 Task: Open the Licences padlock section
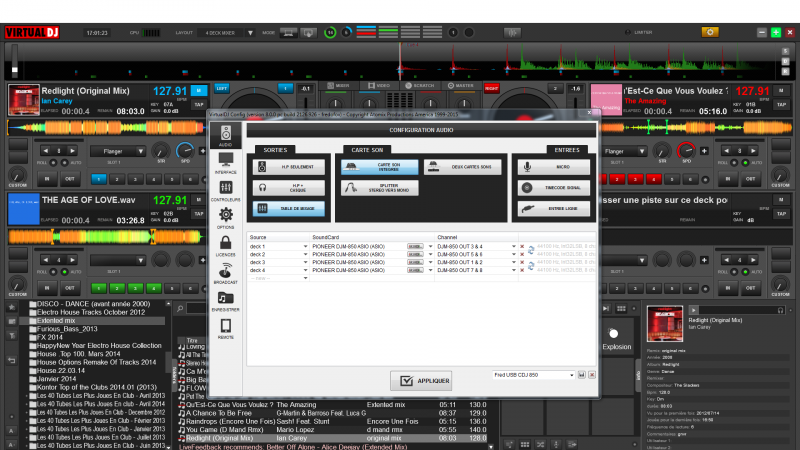pos(225,245)
